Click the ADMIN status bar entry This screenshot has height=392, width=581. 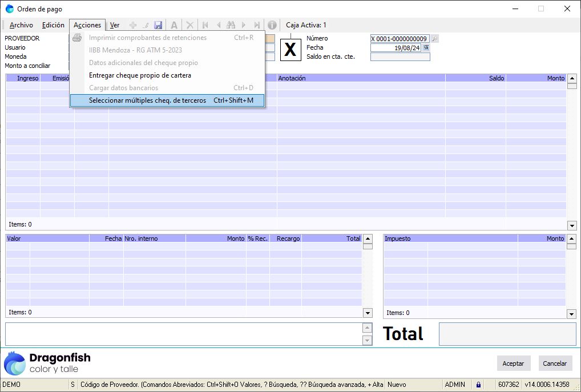[455, 385]
